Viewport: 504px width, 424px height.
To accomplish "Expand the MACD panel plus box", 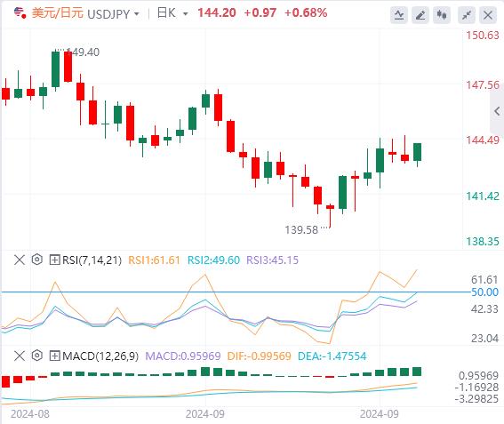I will pos(54,356).
